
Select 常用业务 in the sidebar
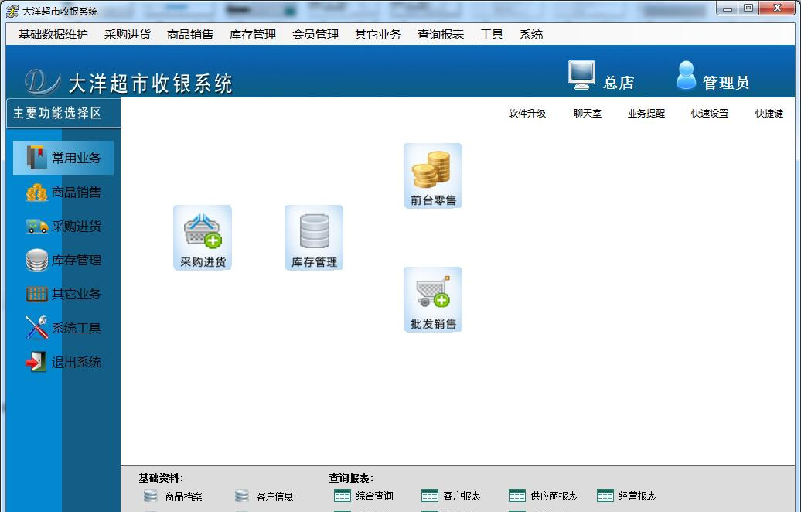pos(63,158)
